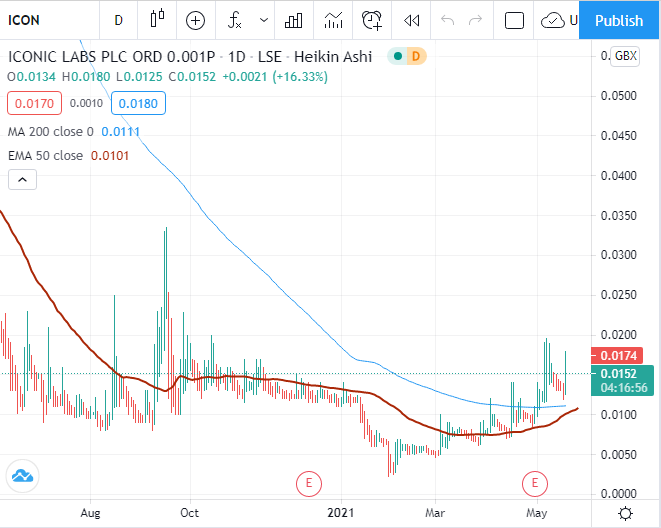Screen dimensions: 661x528
Task: Click the green 0.0152 current price label
Action: tap(622, 381)
